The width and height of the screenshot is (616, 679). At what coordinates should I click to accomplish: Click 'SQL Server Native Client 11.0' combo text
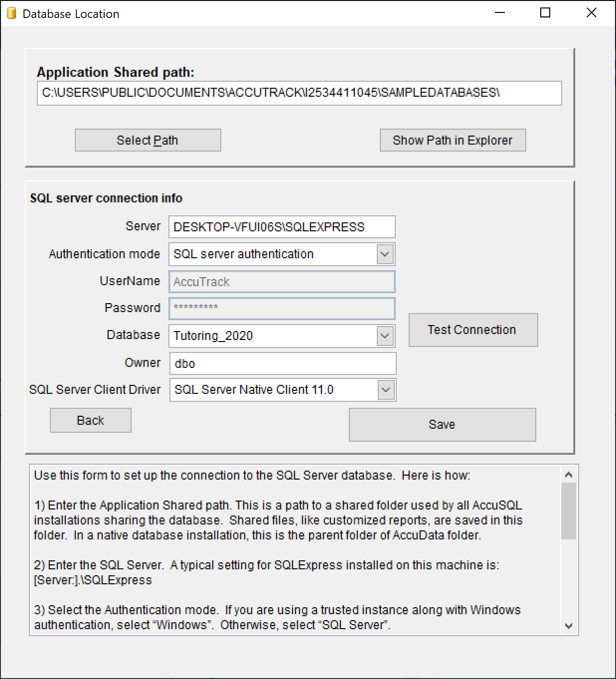(254, 389)
